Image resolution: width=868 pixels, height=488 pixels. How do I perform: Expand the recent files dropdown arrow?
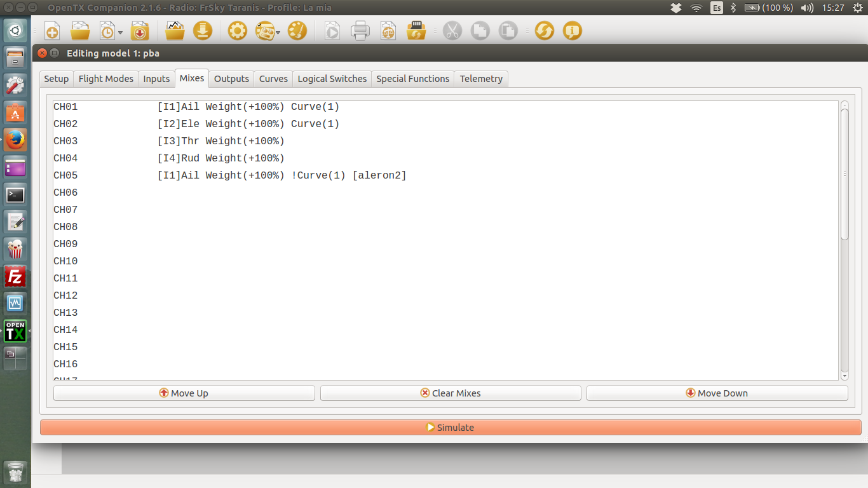click(x=121, y=32)
